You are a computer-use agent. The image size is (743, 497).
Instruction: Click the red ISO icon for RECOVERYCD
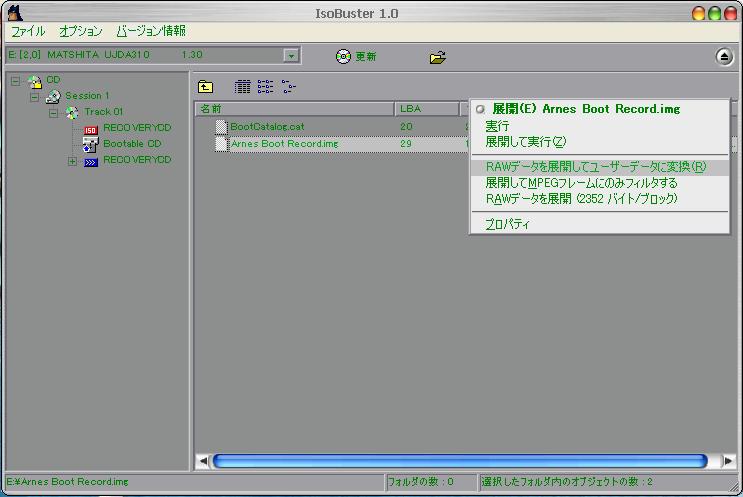tap(91, 130)
